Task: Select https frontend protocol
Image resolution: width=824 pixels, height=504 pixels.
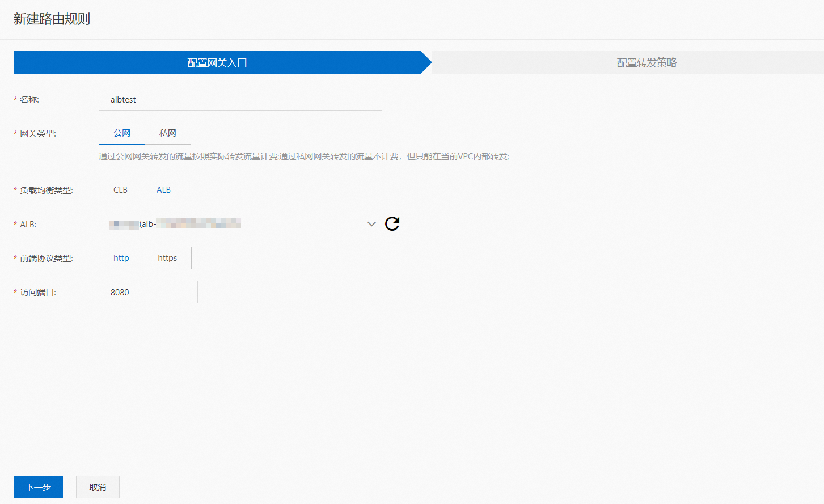Action: (167, 258)
